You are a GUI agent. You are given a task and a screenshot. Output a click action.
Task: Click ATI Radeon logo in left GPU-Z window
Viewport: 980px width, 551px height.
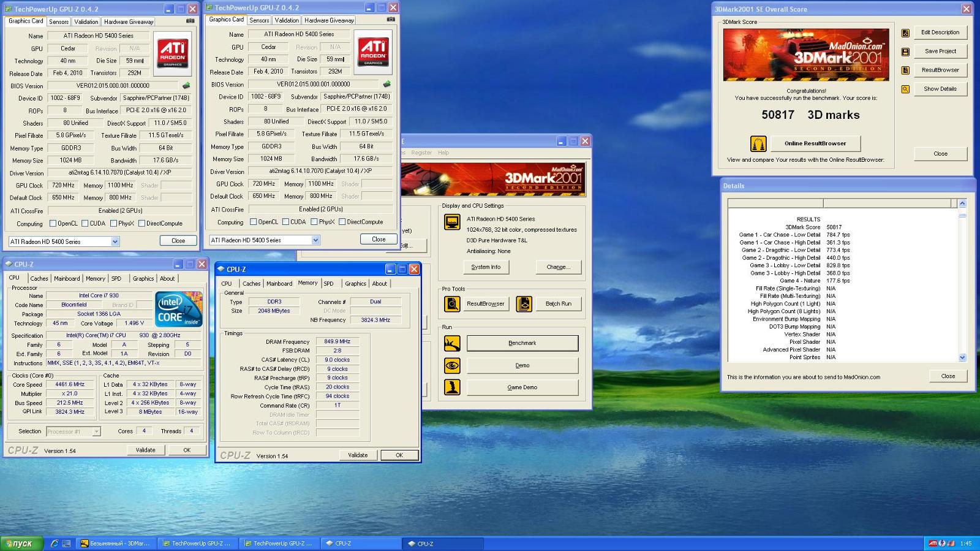tap(173, 54)
